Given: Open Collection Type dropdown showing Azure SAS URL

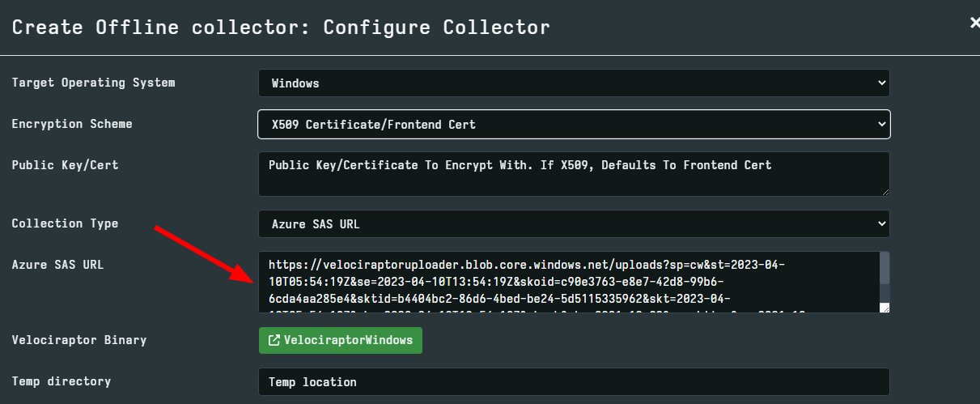Looking at the screenshot, I should [573, 224].
